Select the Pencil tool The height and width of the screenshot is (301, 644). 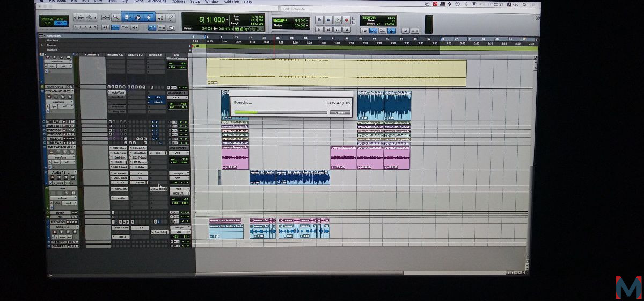[x=170, y=18]
